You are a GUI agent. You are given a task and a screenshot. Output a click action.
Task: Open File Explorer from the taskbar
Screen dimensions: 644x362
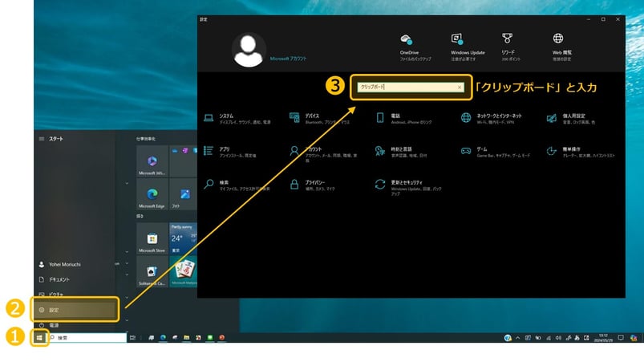(x=187, y=338)
